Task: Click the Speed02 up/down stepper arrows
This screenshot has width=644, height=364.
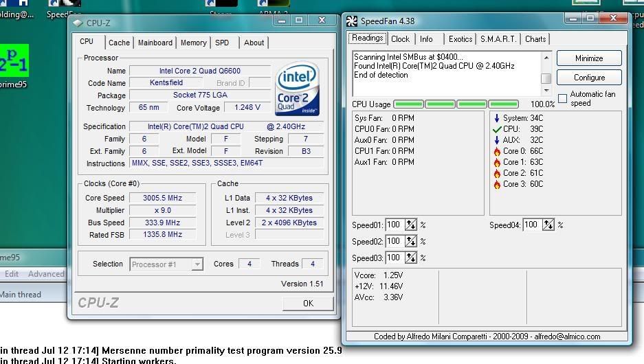Action: pos(411,241)
